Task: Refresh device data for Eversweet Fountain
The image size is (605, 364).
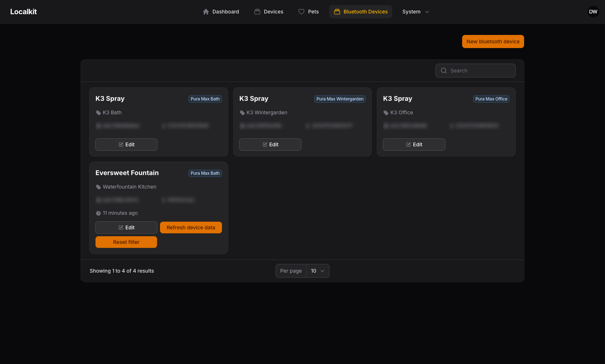Action: [x=191, y=227]
